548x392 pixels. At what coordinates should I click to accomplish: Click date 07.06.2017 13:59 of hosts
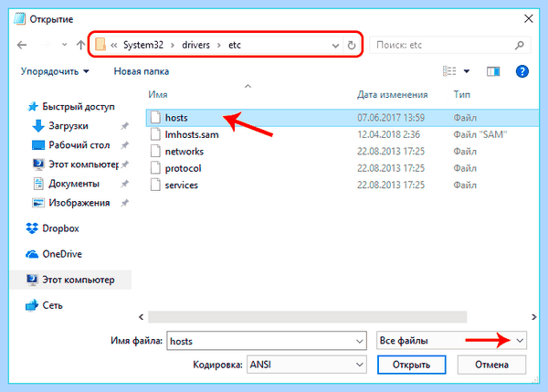[x=391, y=118]
